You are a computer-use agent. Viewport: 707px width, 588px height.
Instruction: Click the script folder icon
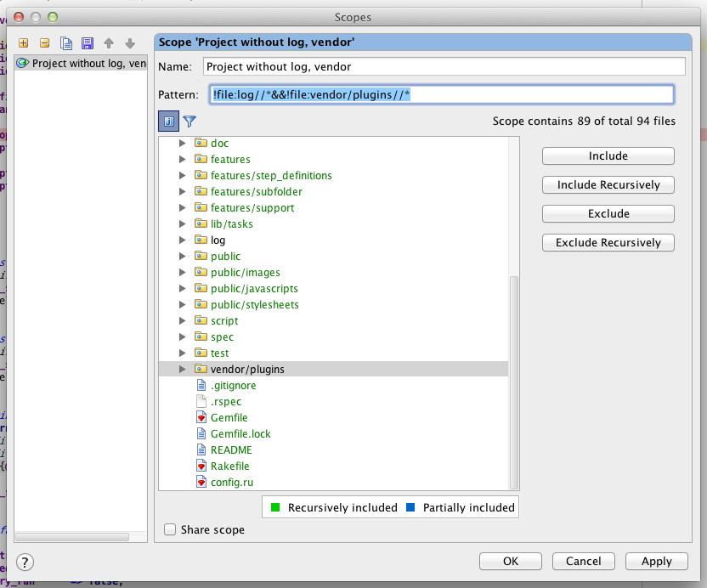[x=201, y=320]
